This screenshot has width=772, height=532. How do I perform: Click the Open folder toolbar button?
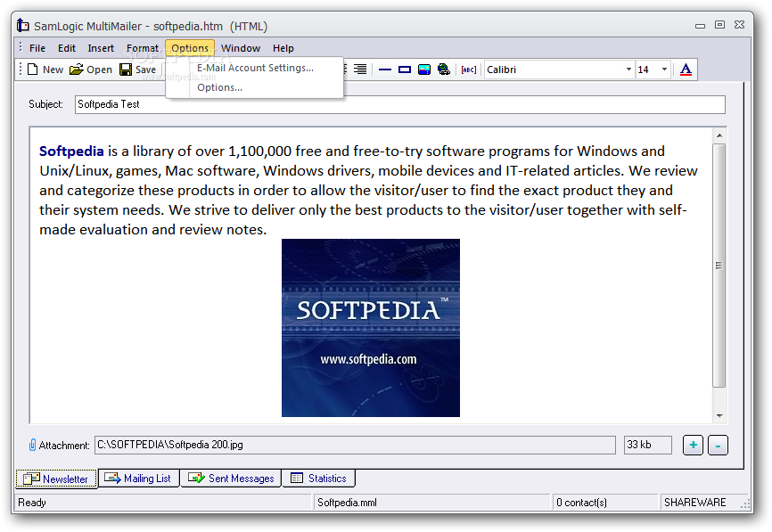[x=91, y=70]
